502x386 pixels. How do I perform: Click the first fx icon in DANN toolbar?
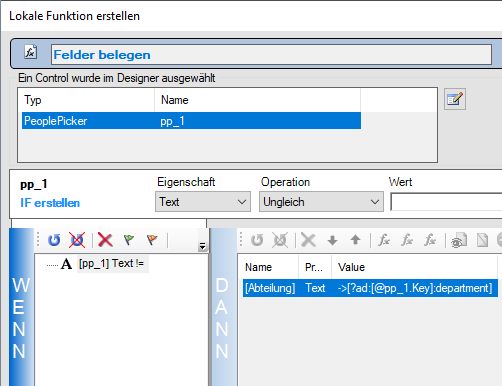point(384,240)
